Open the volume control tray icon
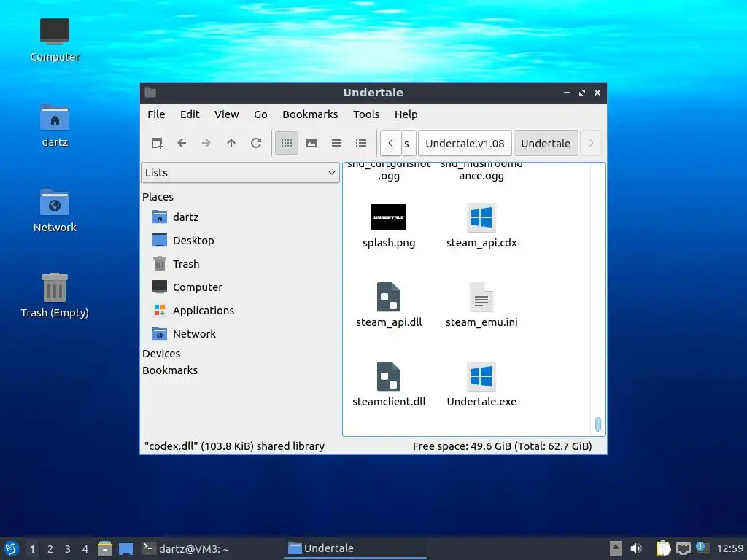The width and height of the screenshot is (747, 560). (636, 548)
